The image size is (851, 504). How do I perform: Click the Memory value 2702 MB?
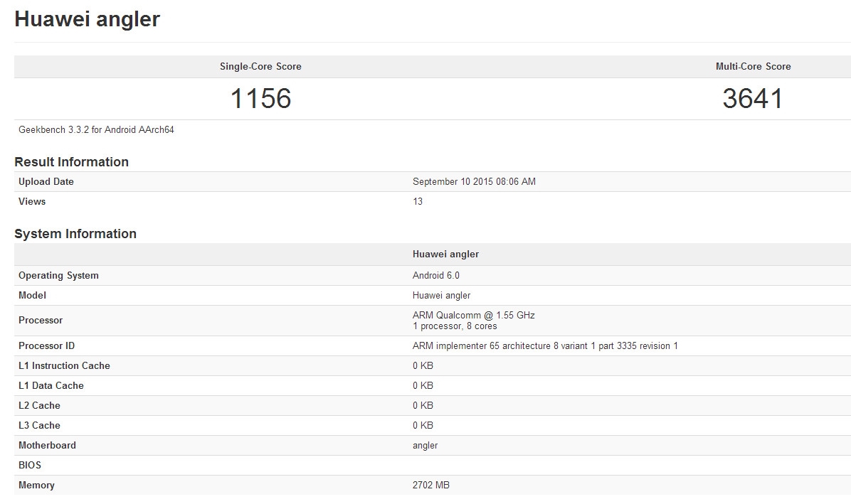[x=430, y=486]
